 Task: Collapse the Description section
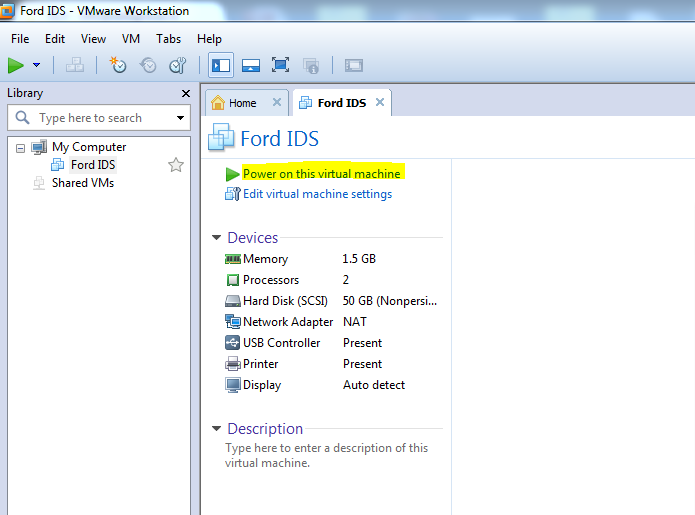217,429
